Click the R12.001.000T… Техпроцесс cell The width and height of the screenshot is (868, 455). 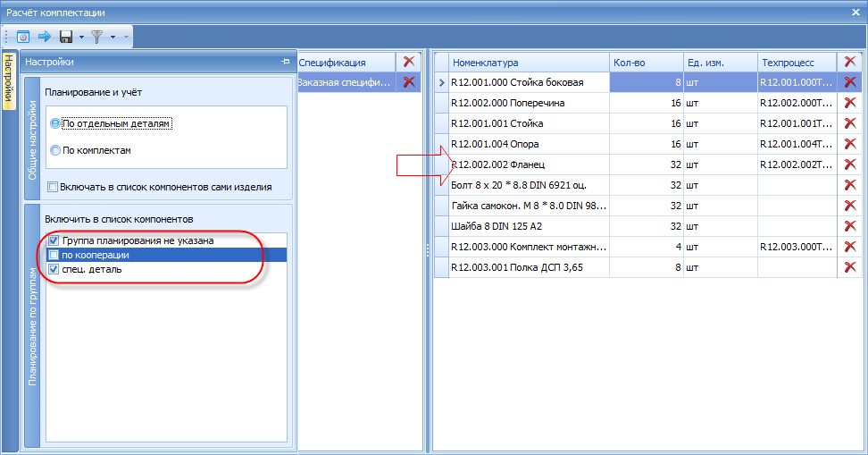[797, 82]
